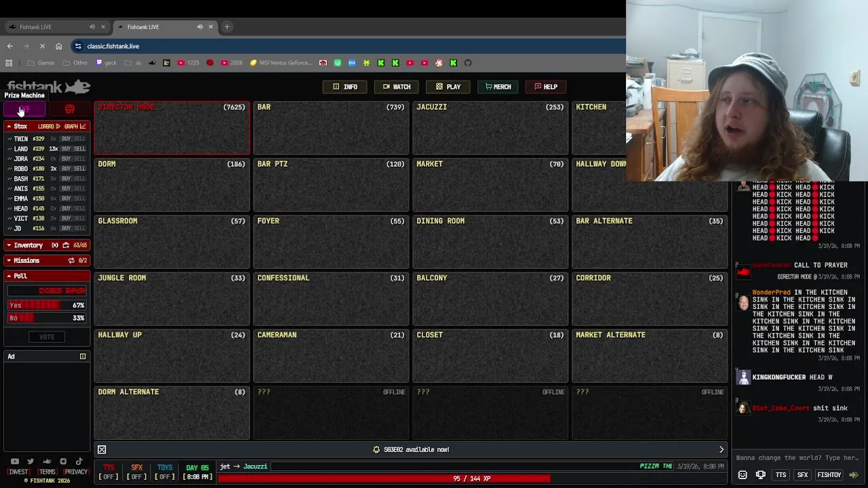This screenshot has height=488, width=868.
Task: Toggle TTS off/on in bottom bar
Action: coord(108,472)
